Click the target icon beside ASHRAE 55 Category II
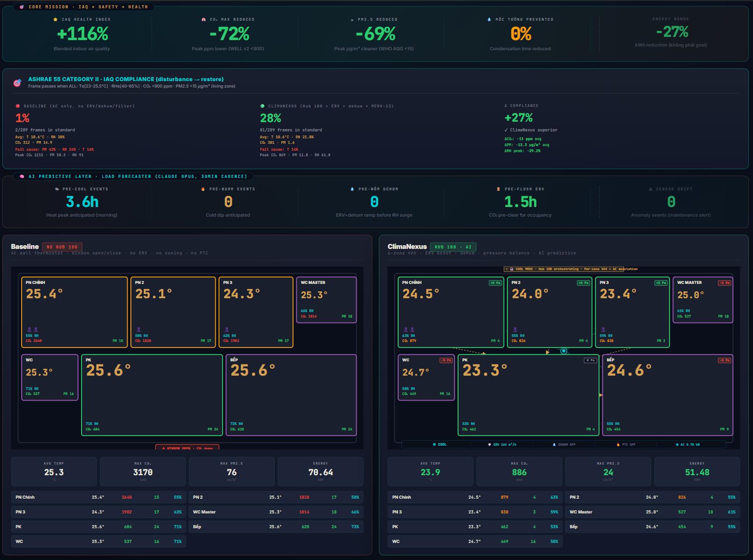 pos(17,83)
